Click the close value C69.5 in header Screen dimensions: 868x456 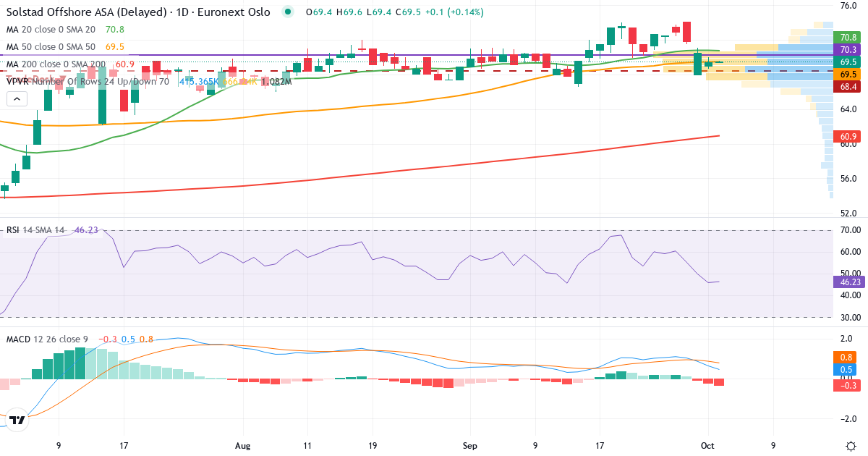pyautogui.click(x=408, y=12)
